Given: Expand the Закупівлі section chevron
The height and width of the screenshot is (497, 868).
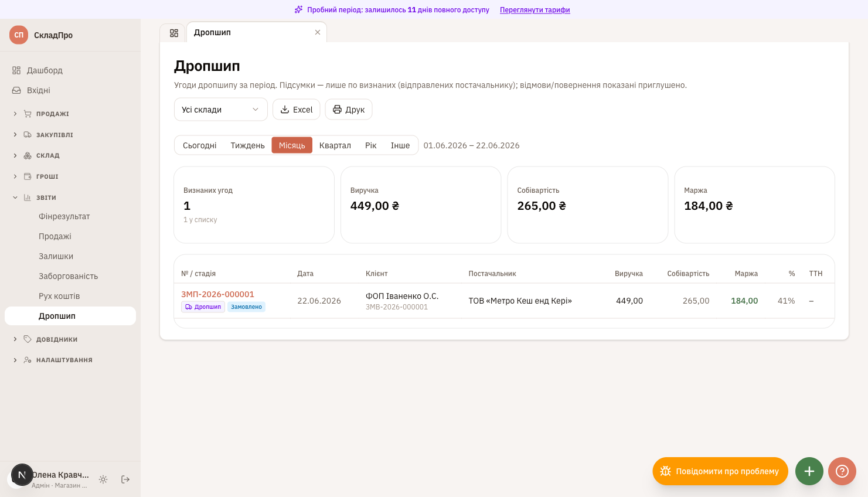Looking at the screenshot, I should [15, 135].
